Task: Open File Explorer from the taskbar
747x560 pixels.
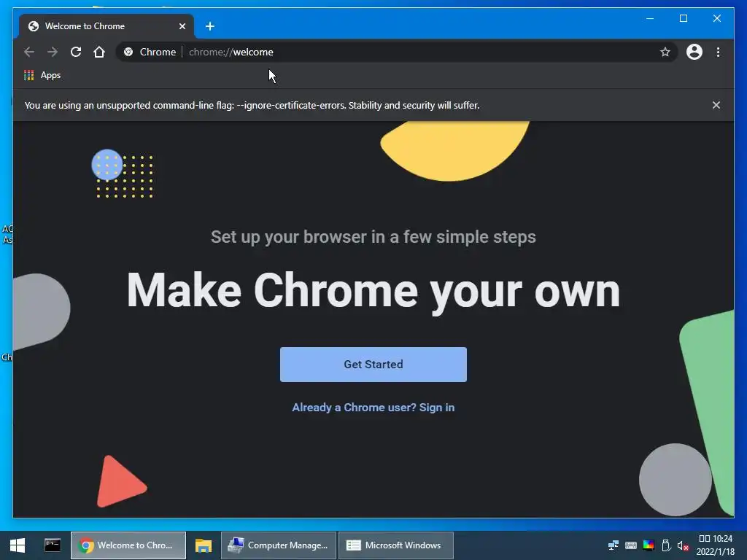Action: coord(204,545)
